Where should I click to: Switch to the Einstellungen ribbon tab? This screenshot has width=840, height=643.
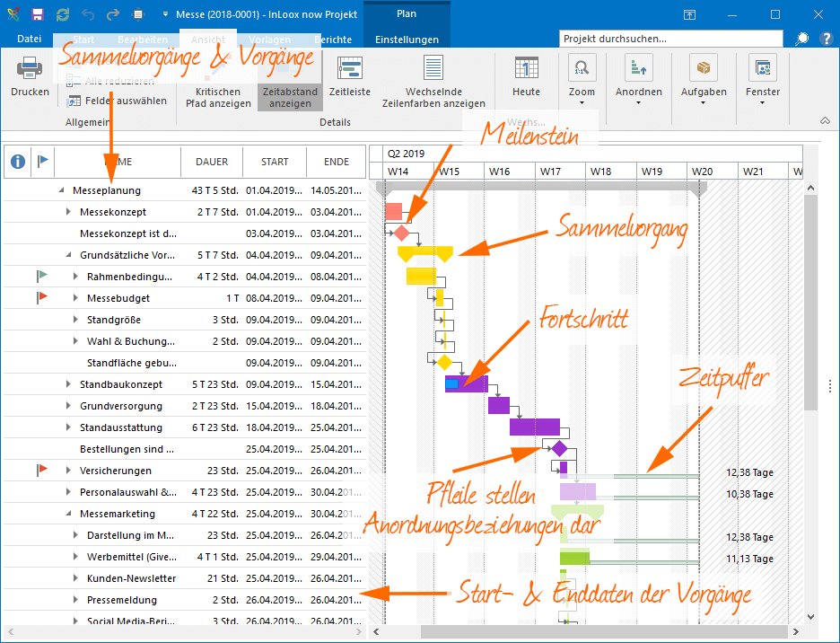pos(407,40)
